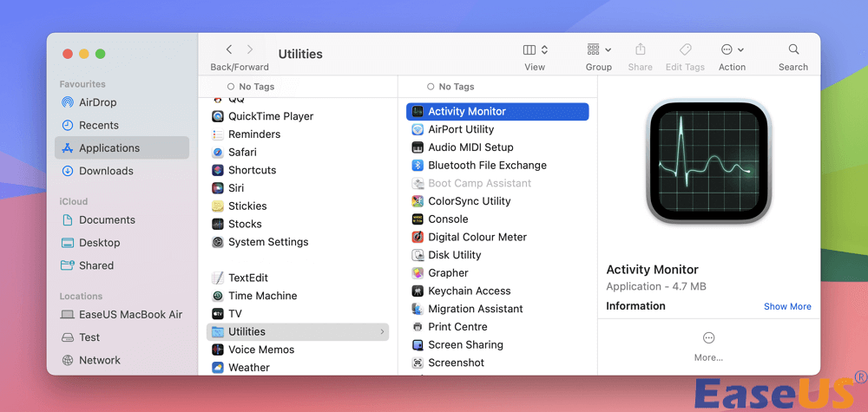868x412 pixels.
Task: Select the Siri app icon
Action: pos(218,188)
